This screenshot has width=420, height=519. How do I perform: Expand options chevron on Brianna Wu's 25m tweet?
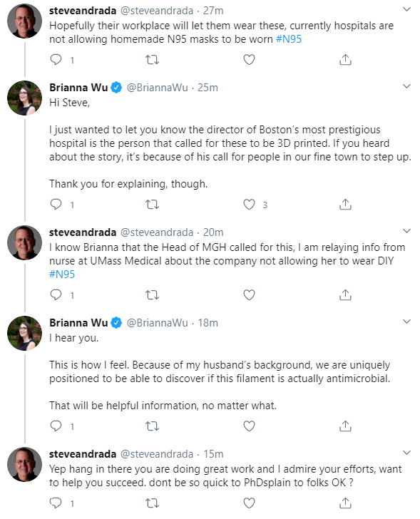(406, 86)
